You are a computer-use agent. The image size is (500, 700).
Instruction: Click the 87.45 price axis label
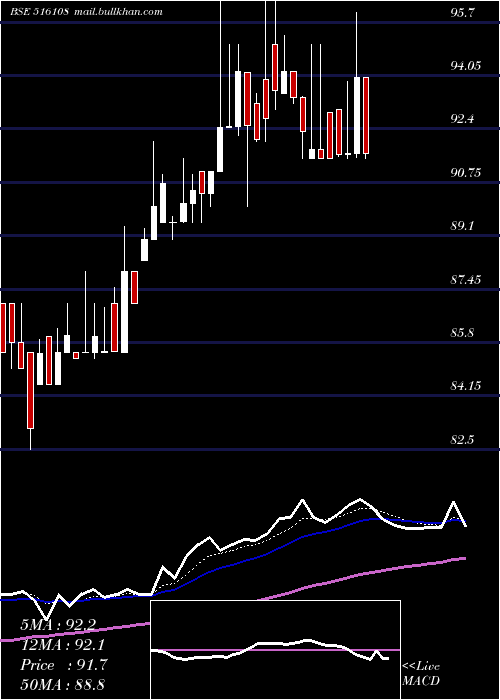click(466, 279)
